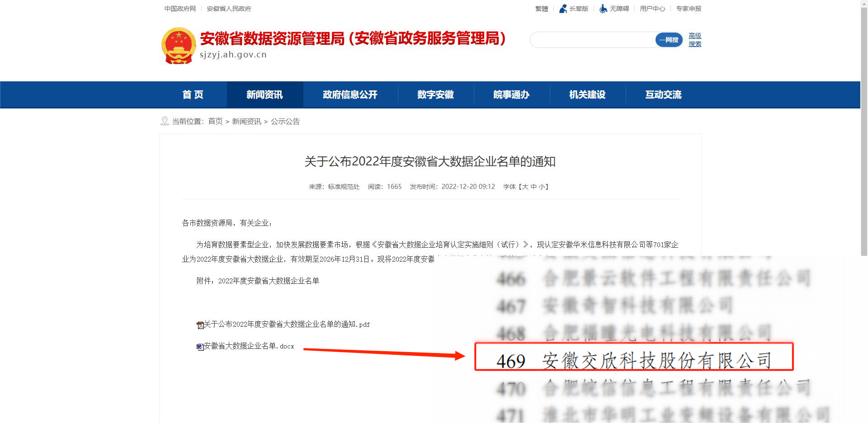Viewport: 868px width, 423px height.
Task: Open 中国政府网 link
Action: click(180, 9)
